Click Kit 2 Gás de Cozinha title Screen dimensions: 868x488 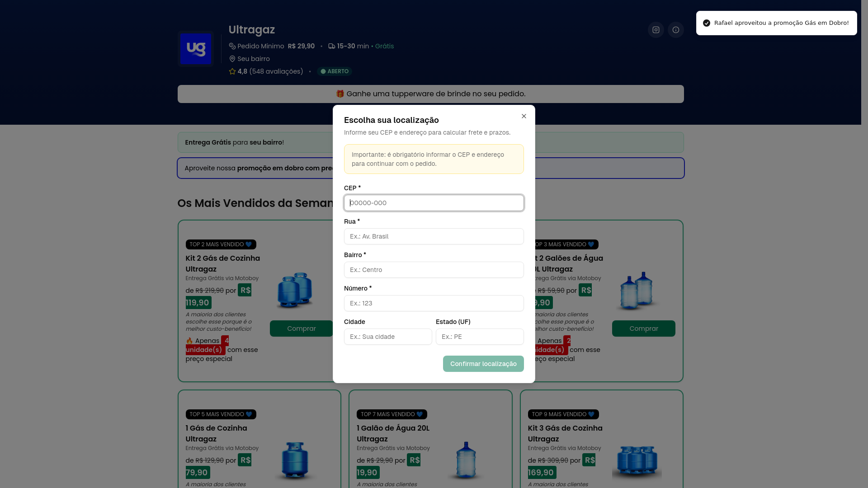coord(222,263)
